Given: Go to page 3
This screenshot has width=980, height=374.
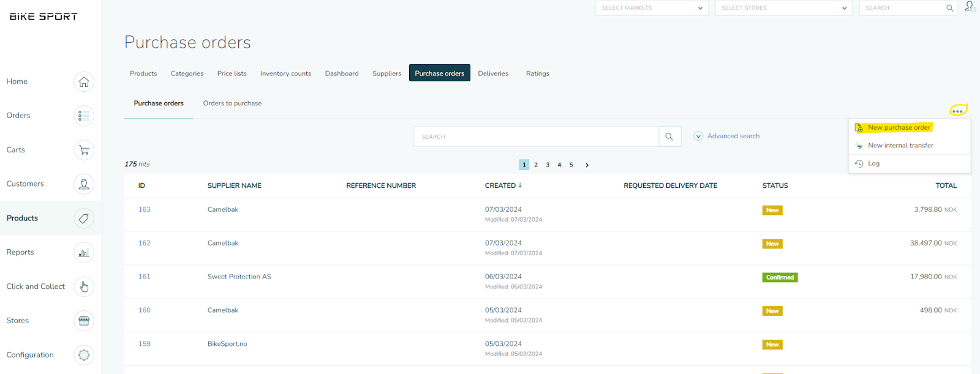Looking at the screenshot, I should 548,165.
